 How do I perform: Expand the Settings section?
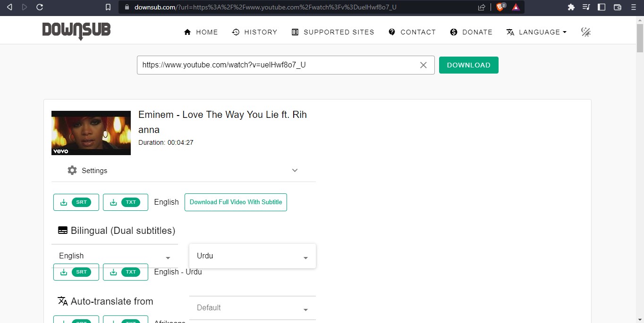[x=183, y=170]
